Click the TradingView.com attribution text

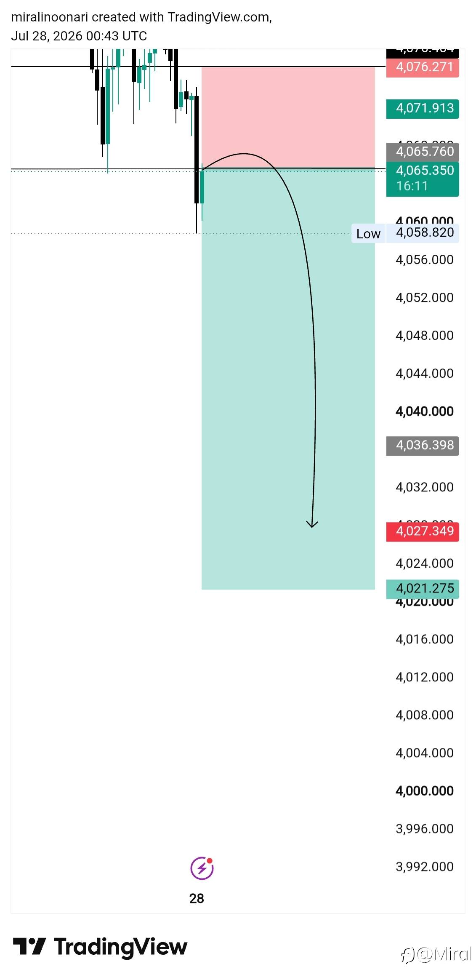point(218,17)
